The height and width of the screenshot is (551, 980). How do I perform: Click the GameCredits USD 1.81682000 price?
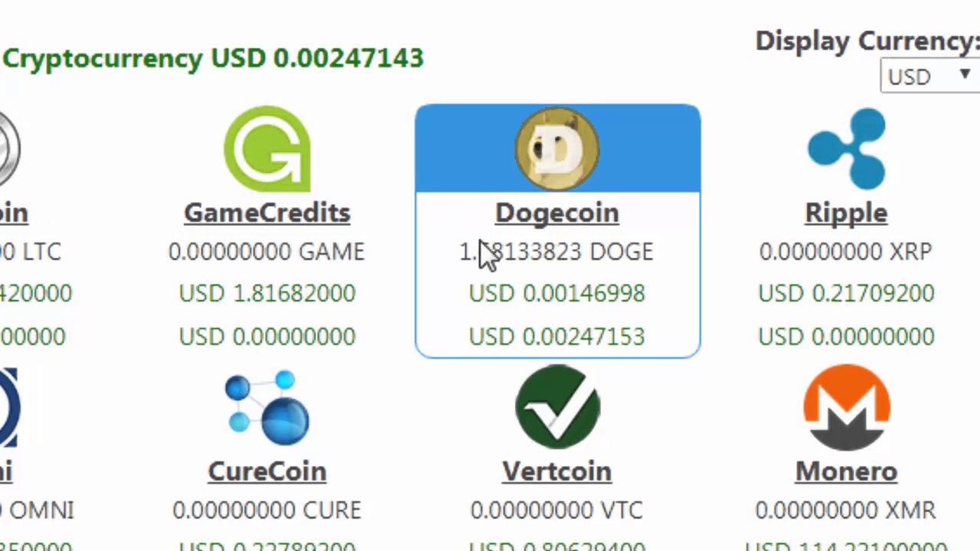267,293
